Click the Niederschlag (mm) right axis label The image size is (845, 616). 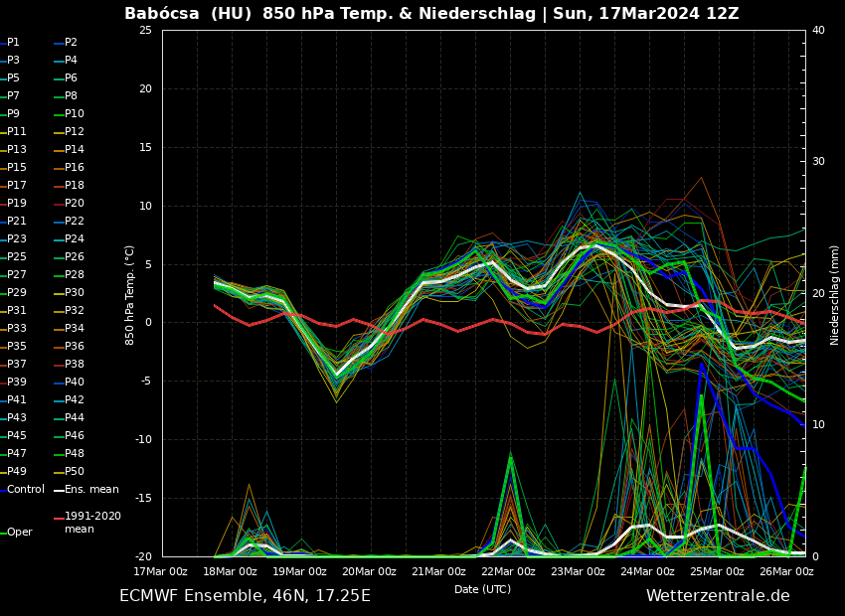(835, 294)
